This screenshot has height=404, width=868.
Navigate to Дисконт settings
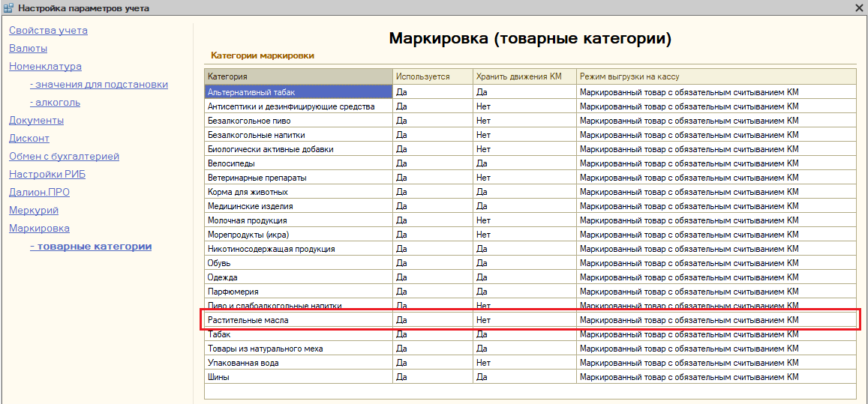(29, 139)
